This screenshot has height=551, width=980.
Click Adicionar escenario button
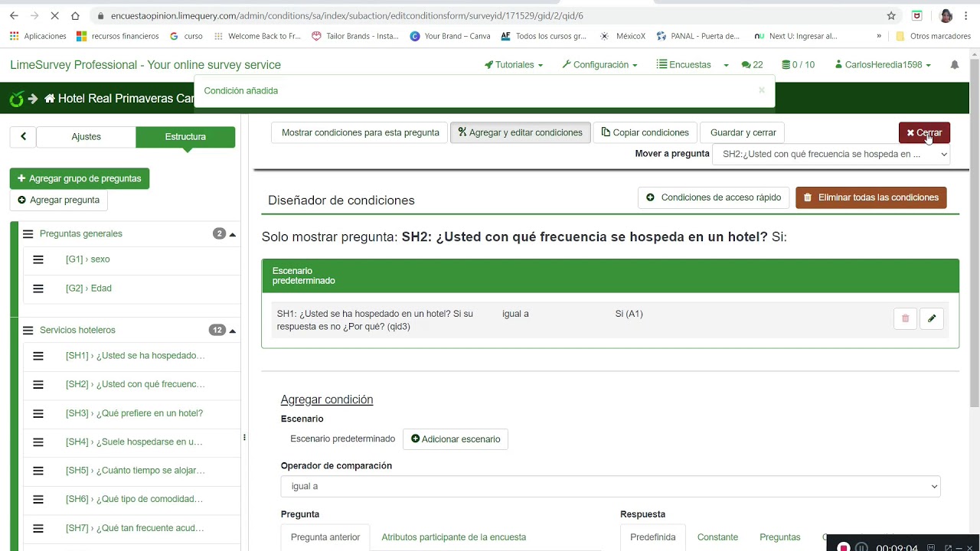pyautogui.click(x=456, y=439)
